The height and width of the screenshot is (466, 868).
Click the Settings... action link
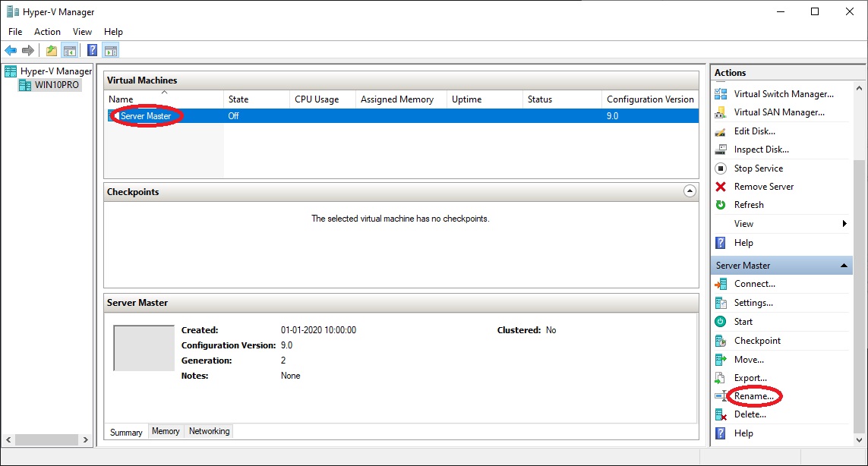(x=753, y=303)
